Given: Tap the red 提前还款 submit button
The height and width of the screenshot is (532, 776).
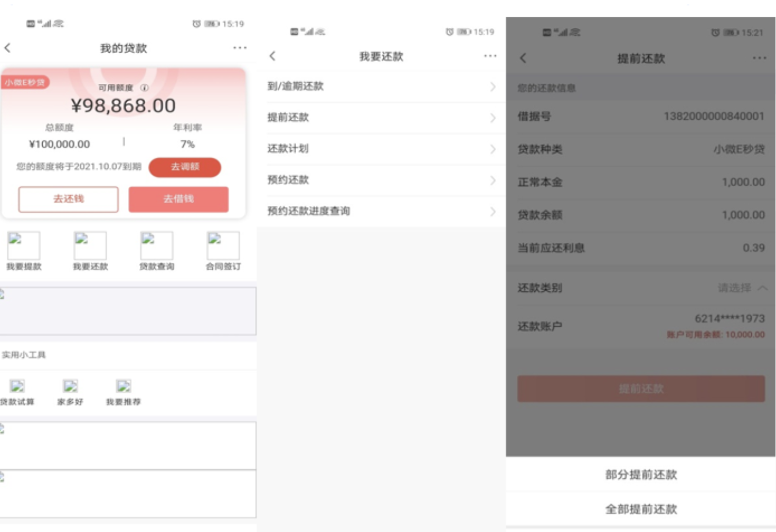Looking at the screenshot, I should point(641,389).
